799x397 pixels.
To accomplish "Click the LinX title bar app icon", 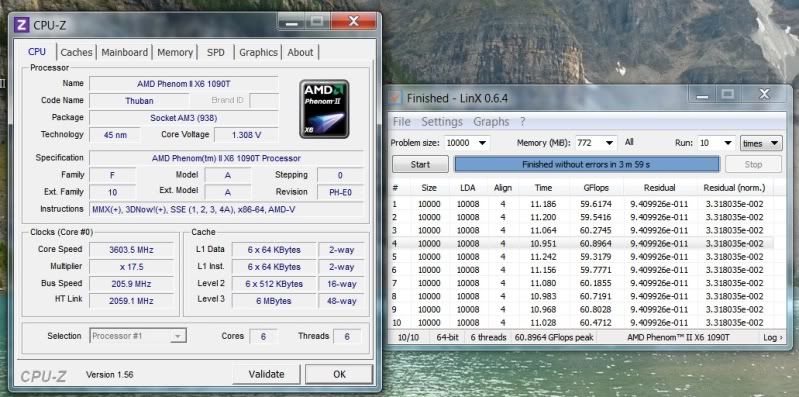I will [394, 97].
